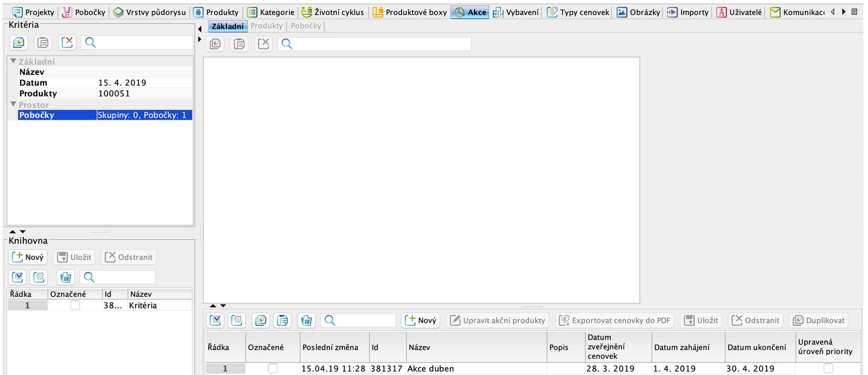868x375 pixels.
Task: Open the tab list dropdown at far right
Action: click(854, 12)
